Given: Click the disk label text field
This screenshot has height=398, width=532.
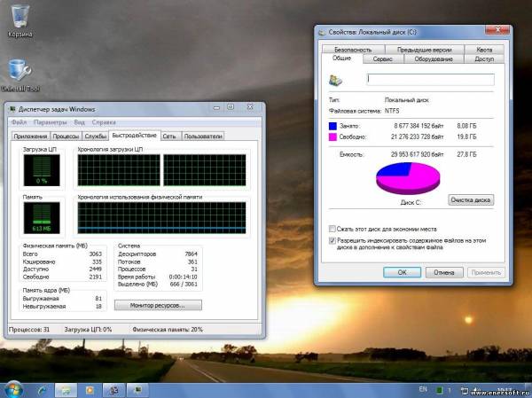Looking at the screenshot, I should pos(431,80).
